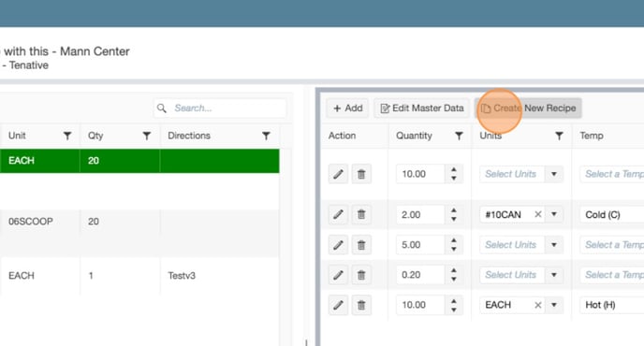Image resolution: width=644 pixels, height=346 pixels.
Task: Open the units dropdown arrow for #10CAN
Action: [553, 214]
